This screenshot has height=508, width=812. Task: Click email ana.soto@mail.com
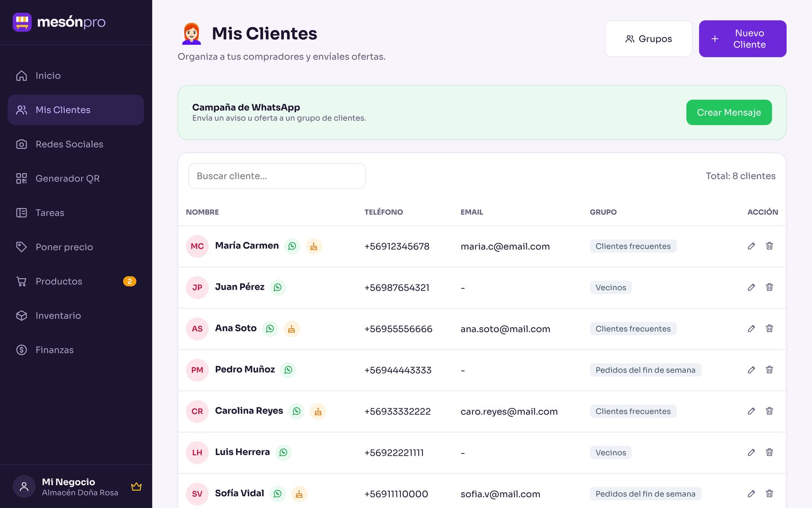click(505, 329)
